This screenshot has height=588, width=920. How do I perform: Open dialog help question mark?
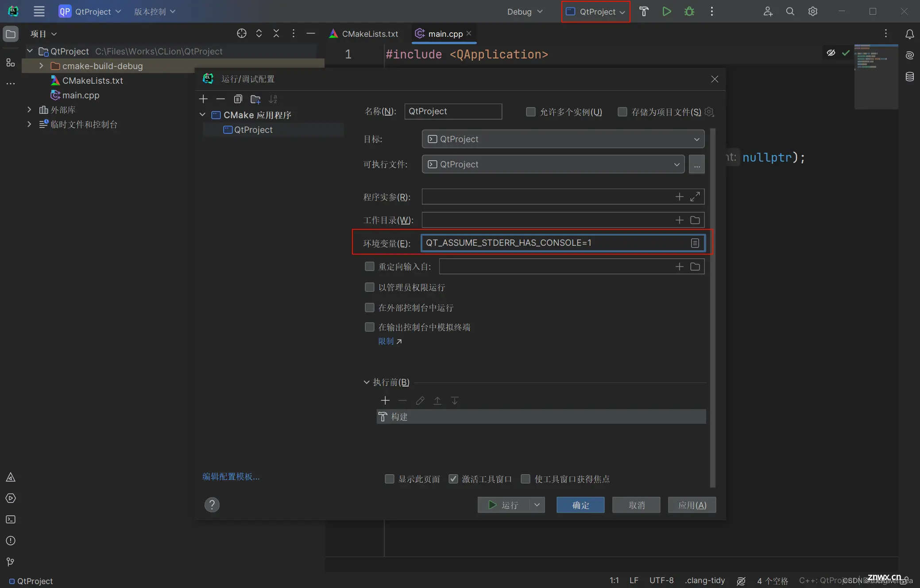(212, 505)
